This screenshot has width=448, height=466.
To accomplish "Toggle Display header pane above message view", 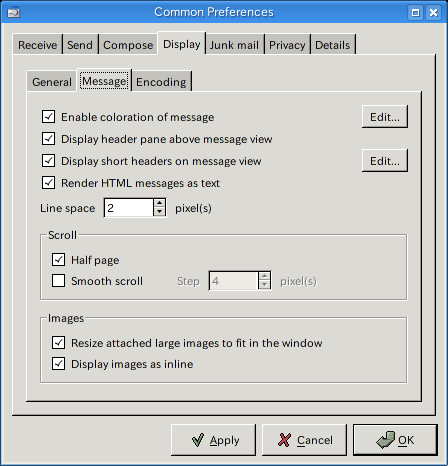I will [x=49, y=139].
